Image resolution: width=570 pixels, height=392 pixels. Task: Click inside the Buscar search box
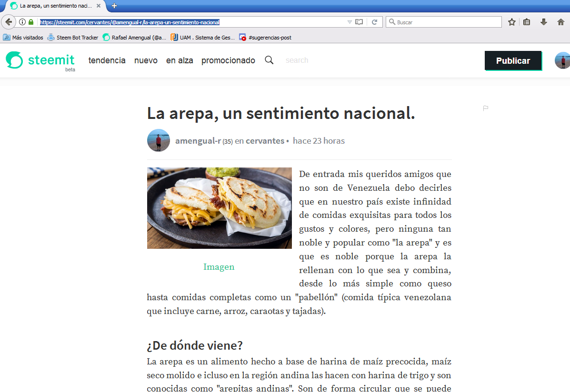(x=443, y=22)
